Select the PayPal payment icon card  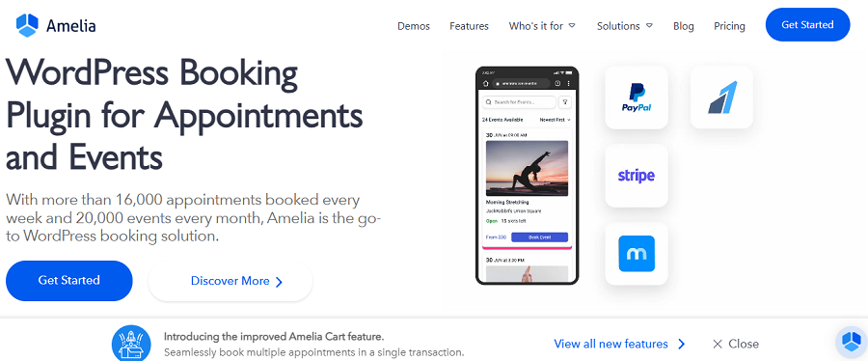click(637, 97)
